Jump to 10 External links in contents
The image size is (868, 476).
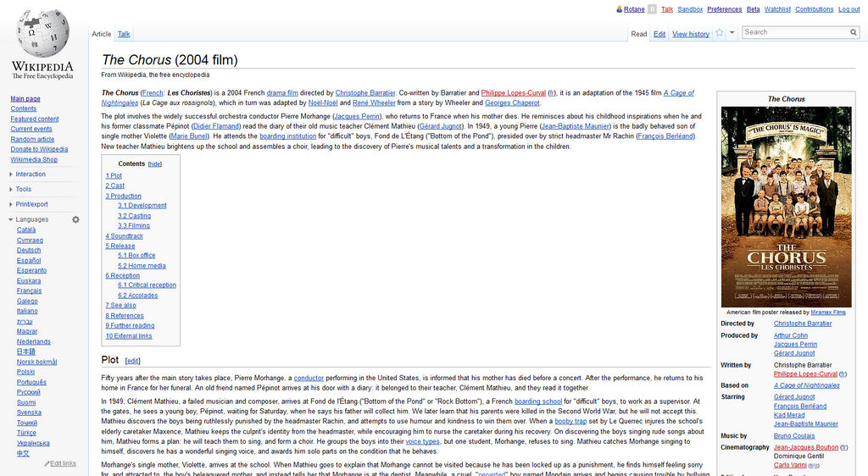coord(129,336)
